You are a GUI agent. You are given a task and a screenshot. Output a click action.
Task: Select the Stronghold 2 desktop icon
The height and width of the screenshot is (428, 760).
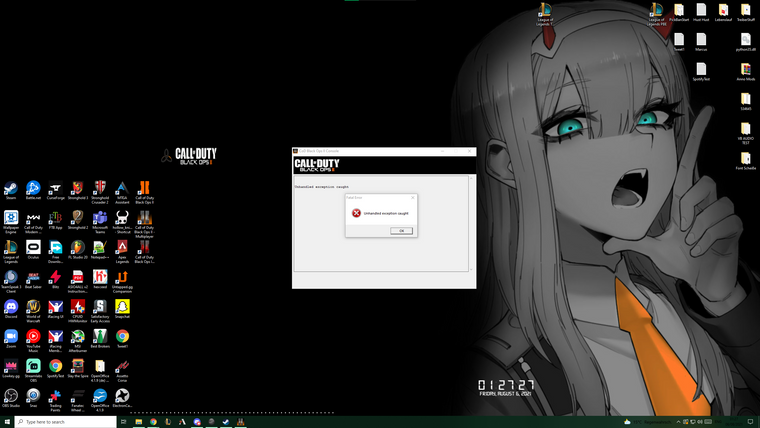[x=78, y=220]
